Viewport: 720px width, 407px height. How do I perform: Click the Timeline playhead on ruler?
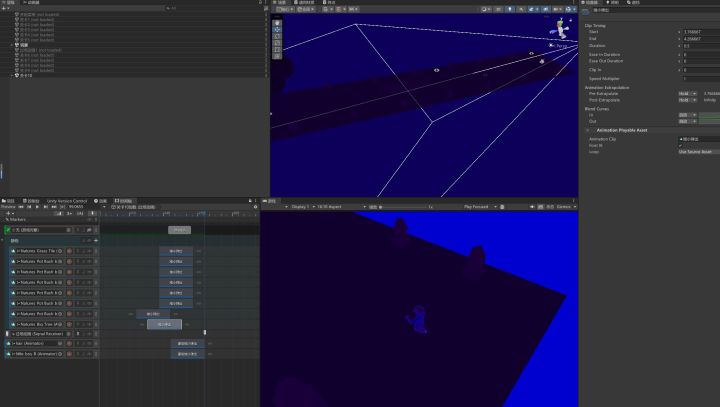coord(204,214)
